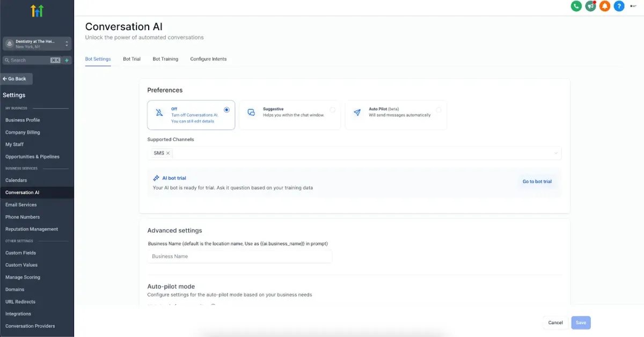This screenshot has height=337, width=644.
Task: Click the chat bubbles Suggestive icon
Action: tap(251, 113)
